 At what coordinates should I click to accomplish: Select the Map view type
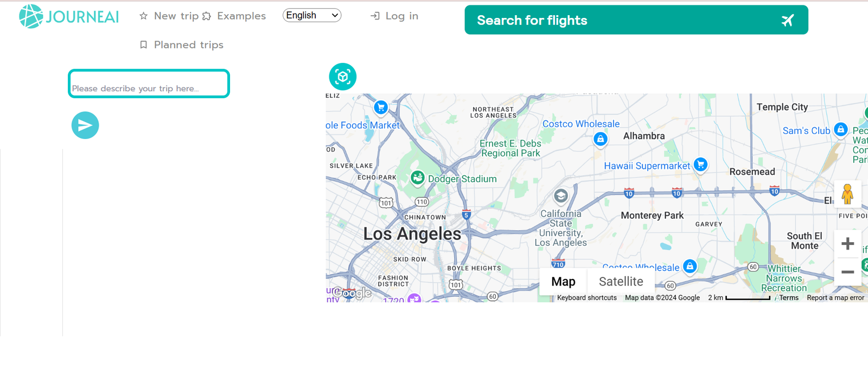(563, 282)
